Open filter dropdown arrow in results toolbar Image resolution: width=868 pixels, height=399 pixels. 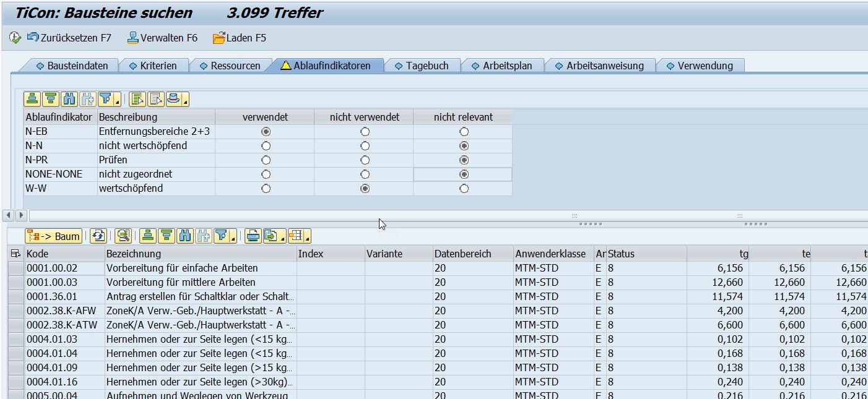[233, 238]
